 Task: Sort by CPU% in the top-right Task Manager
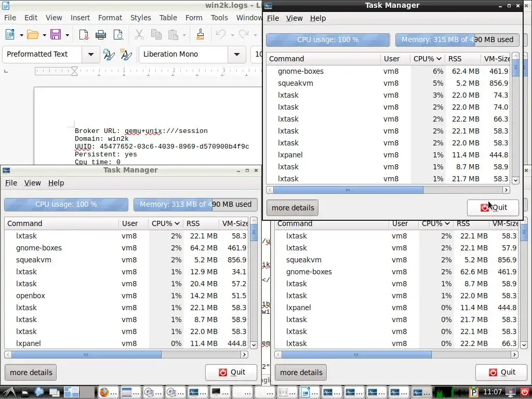(x=427, y=59)
